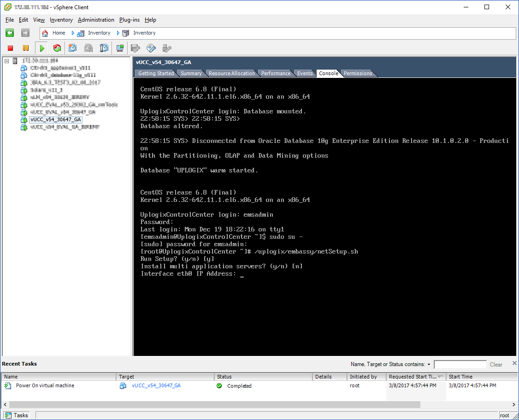This screenshot has height=420, width=519.
Task: Open the Snapshot Manager wrench-clock icon
Action: click(104, 48)
